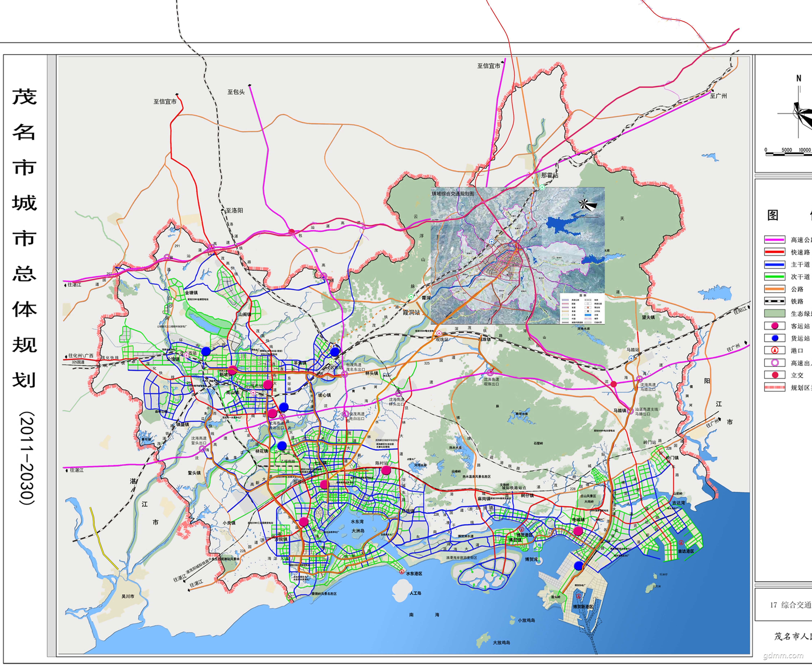Image resolution: width=812 pixels, height=667 pixels.
Task: Click the blue freight station dot near 公馆镇
Action: pyautogui.click(x=206, y=351)
